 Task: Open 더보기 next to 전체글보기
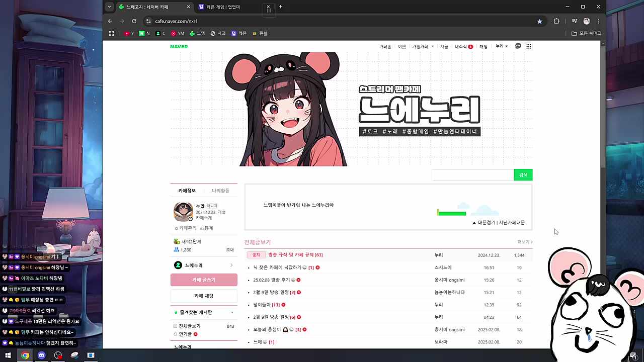(525, 242)
